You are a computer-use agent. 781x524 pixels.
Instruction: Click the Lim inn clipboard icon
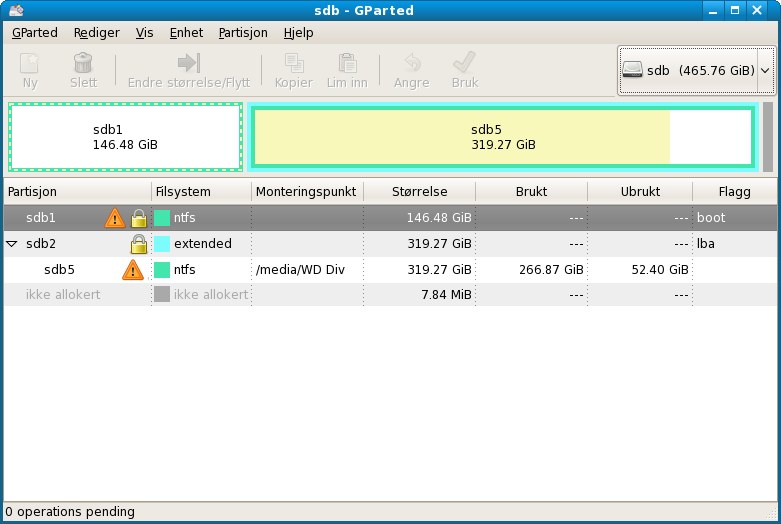[347, 63]
